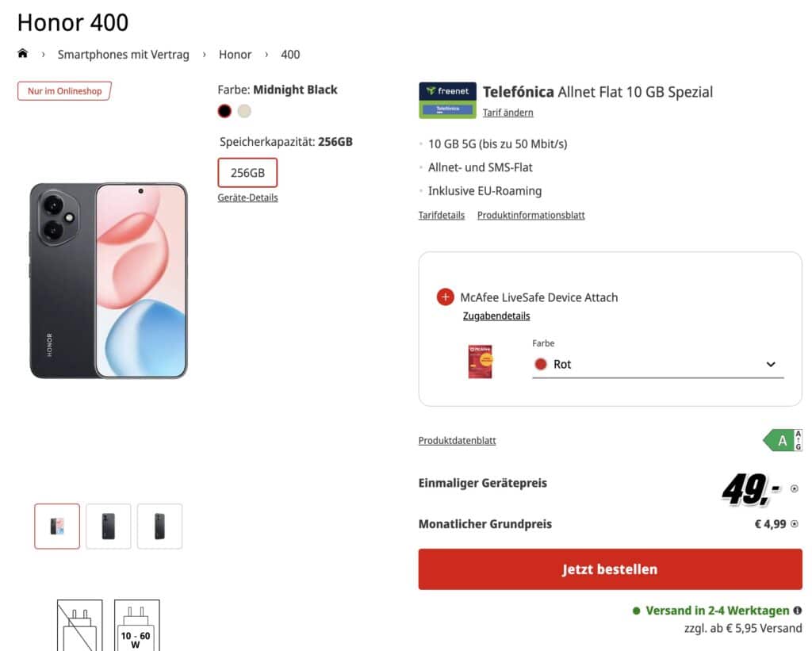Click the Jetzt bestellen button

pos(610,569)
